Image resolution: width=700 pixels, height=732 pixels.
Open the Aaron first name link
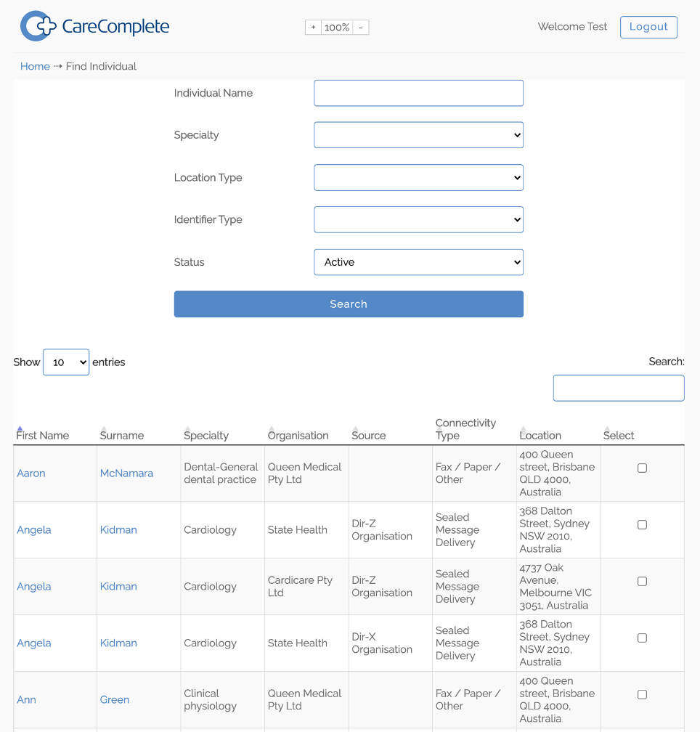pyautogui.click(x=30, y=473)
